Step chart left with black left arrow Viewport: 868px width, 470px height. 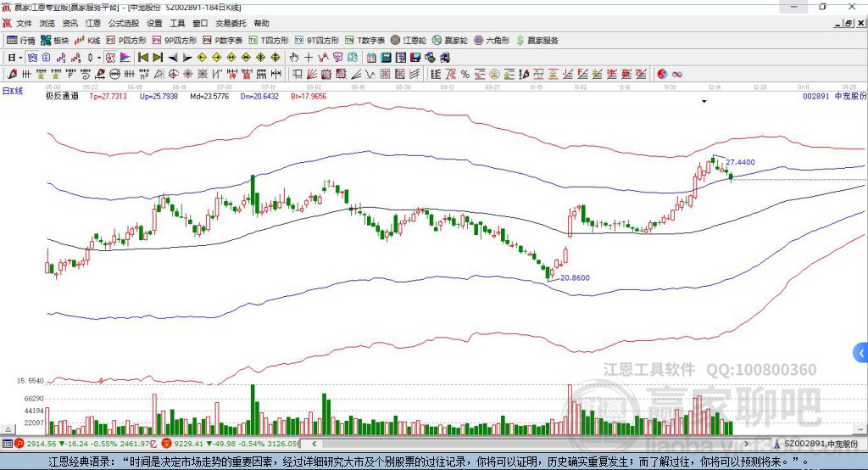173,58
